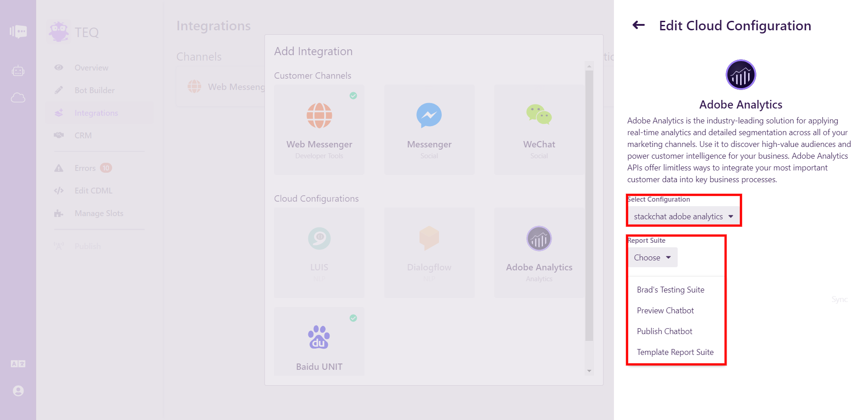Open the Adobe Analytics card in Cloud Configurations
Screen dimensions: 868x420
(539, 252)
